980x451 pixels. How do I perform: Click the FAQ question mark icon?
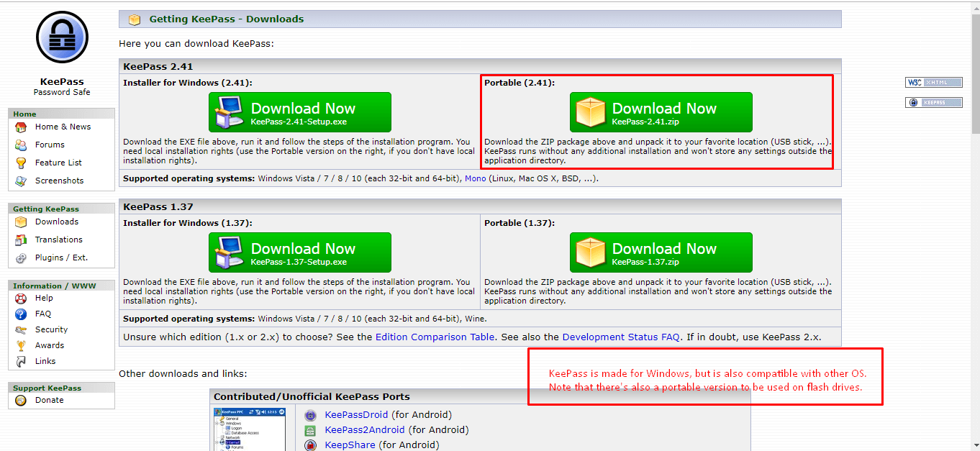click(21, 314)
